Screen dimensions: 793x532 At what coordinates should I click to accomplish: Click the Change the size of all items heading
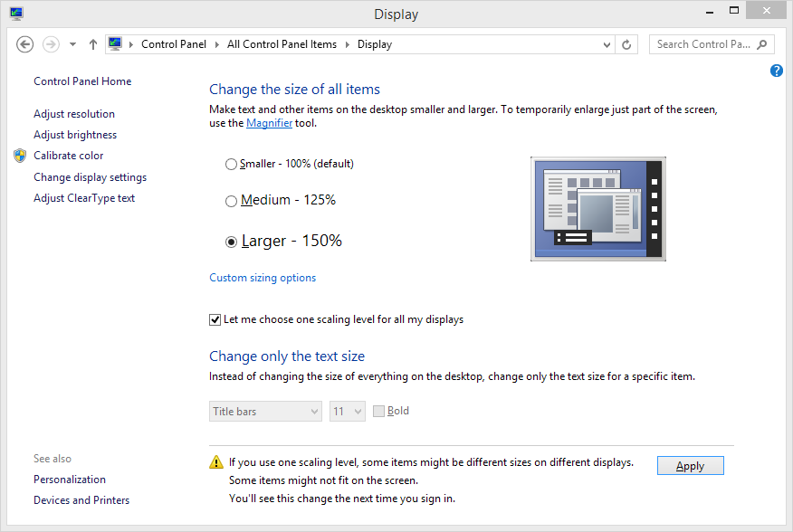pos(294,90)
